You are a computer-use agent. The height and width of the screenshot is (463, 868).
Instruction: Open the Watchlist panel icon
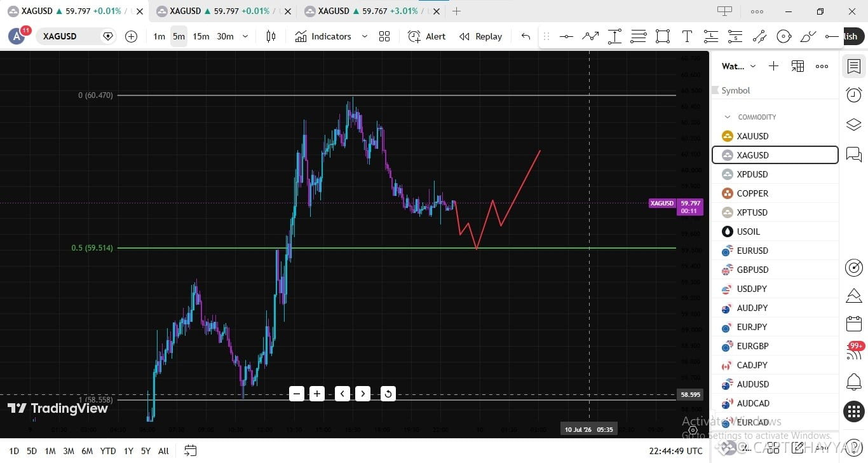click(854, 66)
